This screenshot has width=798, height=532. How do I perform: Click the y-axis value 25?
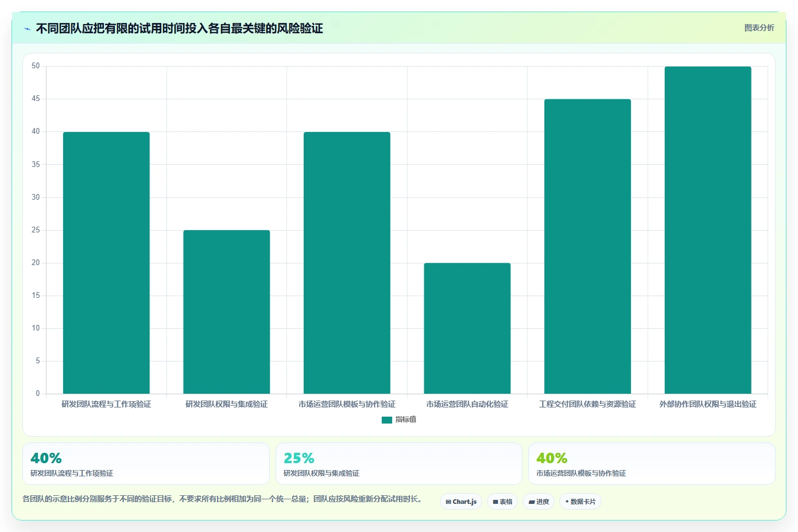pyautogui.click(x=36, y=230)
